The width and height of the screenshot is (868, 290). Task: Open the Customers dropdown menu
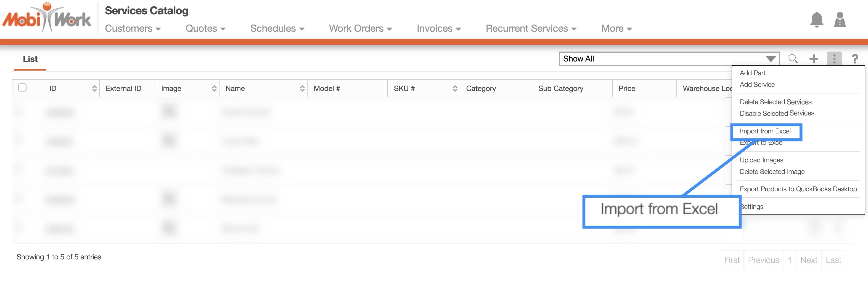133,29
